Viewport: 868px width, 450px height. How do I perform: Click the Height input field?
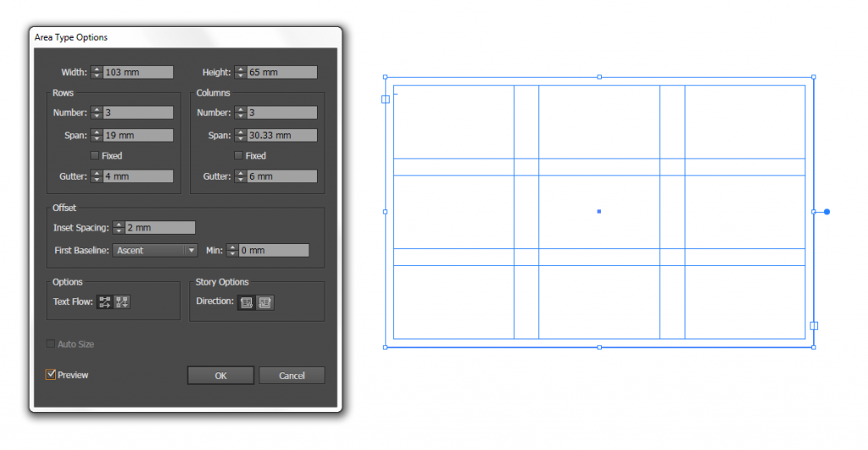282,73
